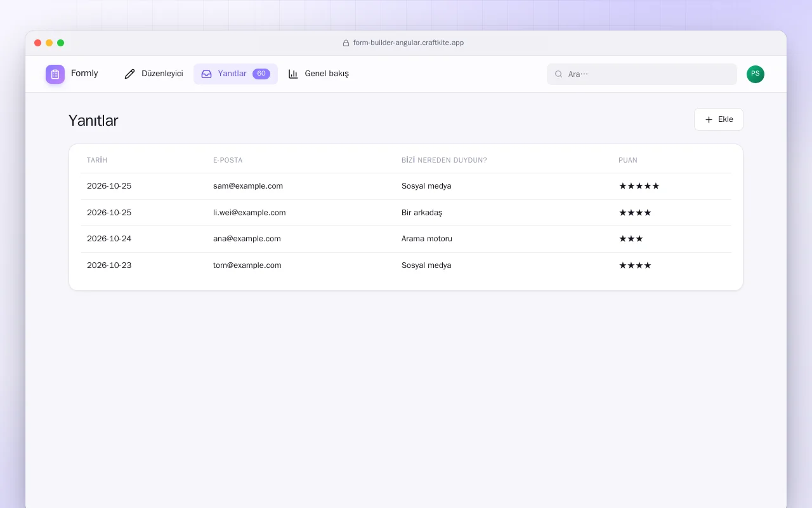
Task: Click the five-star rating in sam's row
Action: tap(639, 186)
